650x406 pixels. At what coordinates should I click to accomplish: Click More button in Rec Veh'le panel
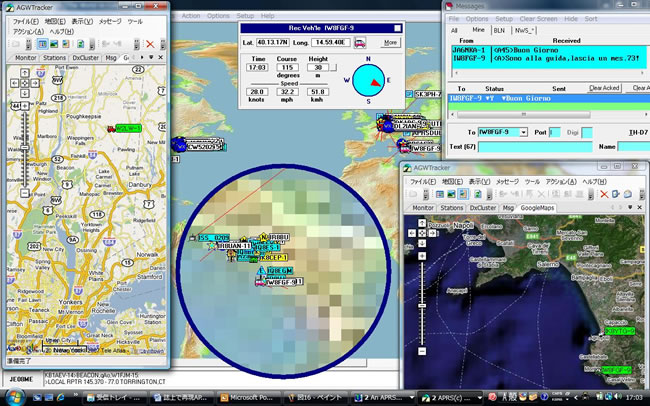pyautogui.click(x=390, y=42)
